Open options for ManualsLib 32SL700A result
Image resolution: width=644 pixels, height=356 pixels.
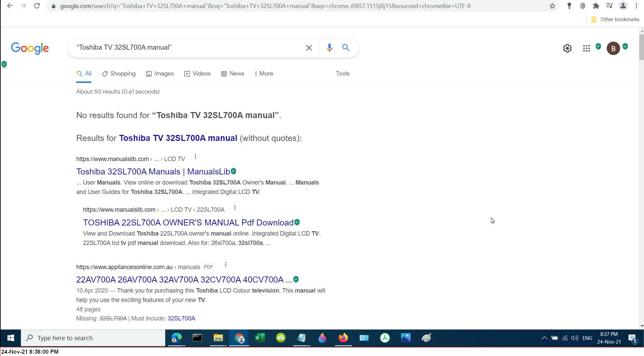pyautogui.click(x=195, y=157)
